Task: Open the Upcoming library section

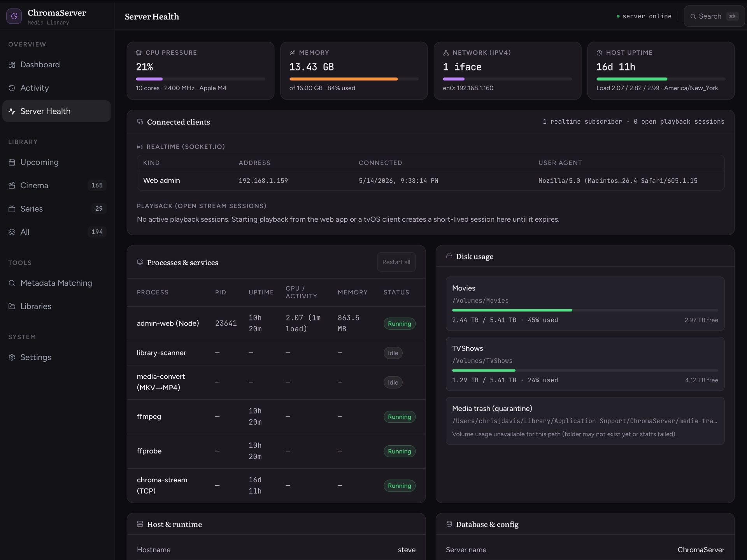Action: tap(56, 162)
